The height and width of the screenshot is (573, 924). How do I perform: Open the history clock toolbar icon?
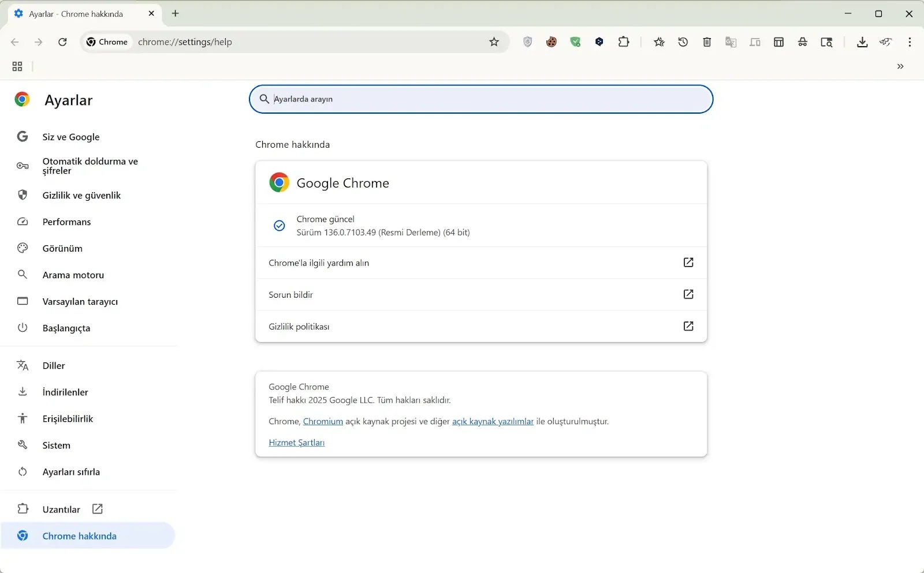pos(683,42)
